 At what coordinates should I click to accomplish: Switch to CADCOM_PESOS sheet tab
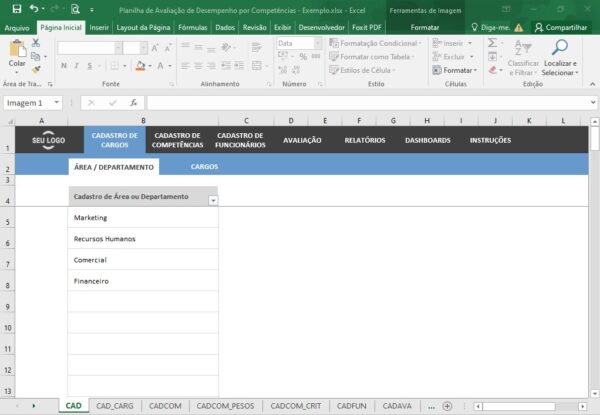(225, 406)
